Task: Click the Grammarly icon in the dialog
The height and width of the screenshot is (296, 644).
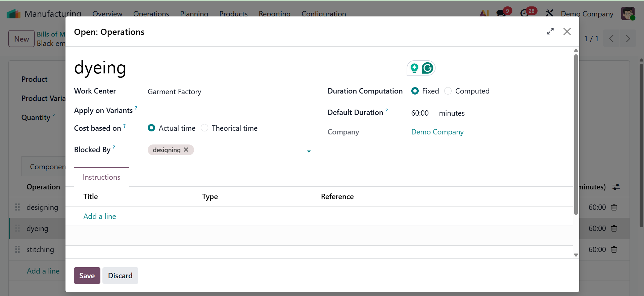Action: pyautogui.click(x=427, y=68)
